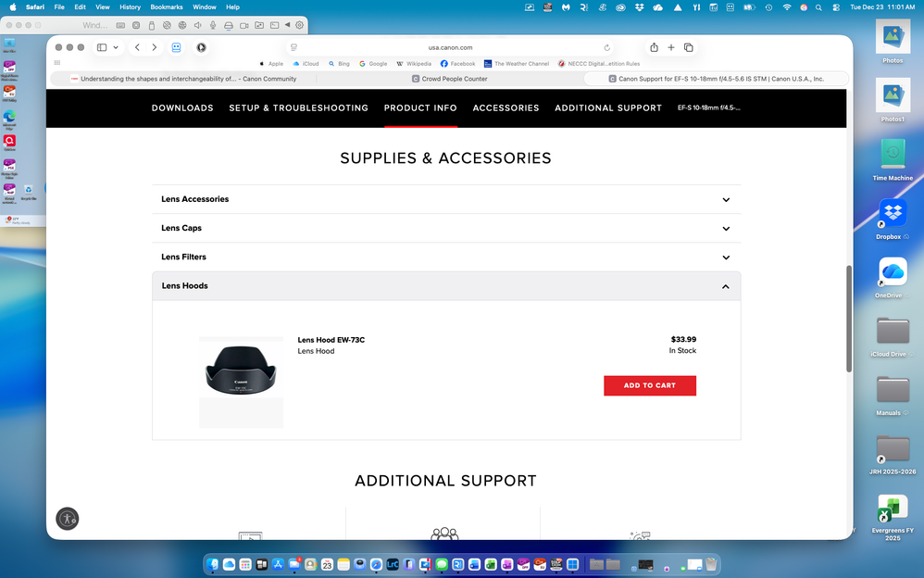Collapse the Lens Hoods section
924x578 pixels.
coord(446,286)
